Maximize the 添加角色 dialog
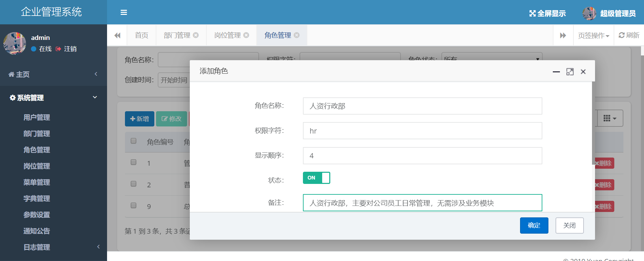Image resolution: width=644 pixels, height=261 pixels. [x=570, y=72]
